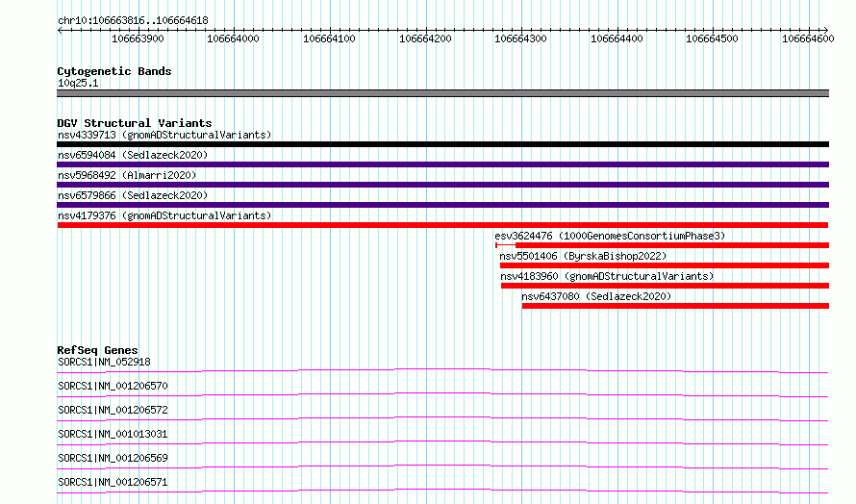Click ruler position 106664100
The width and height of the screenshot is (856, 504).
(329, 38)
